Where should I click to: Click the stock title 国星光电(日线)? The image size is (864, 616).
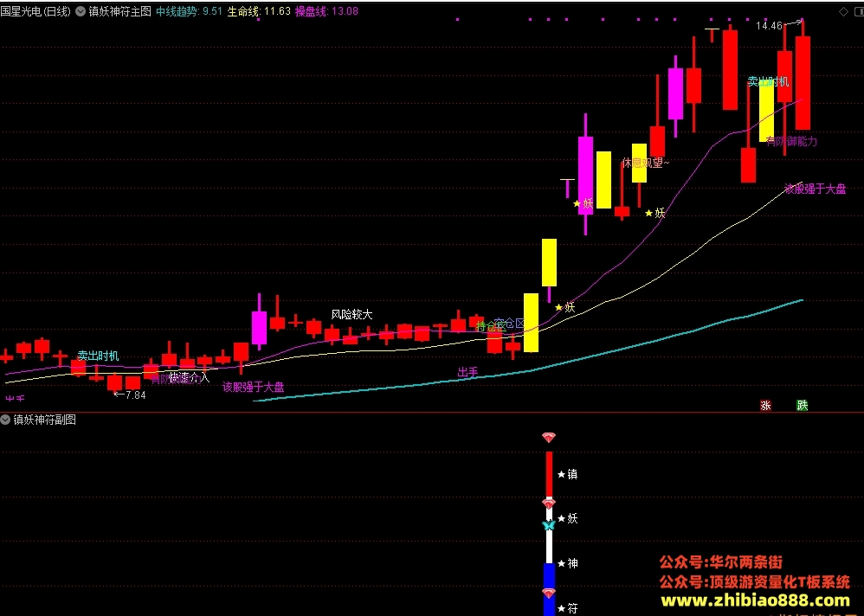tap(35, 11)
